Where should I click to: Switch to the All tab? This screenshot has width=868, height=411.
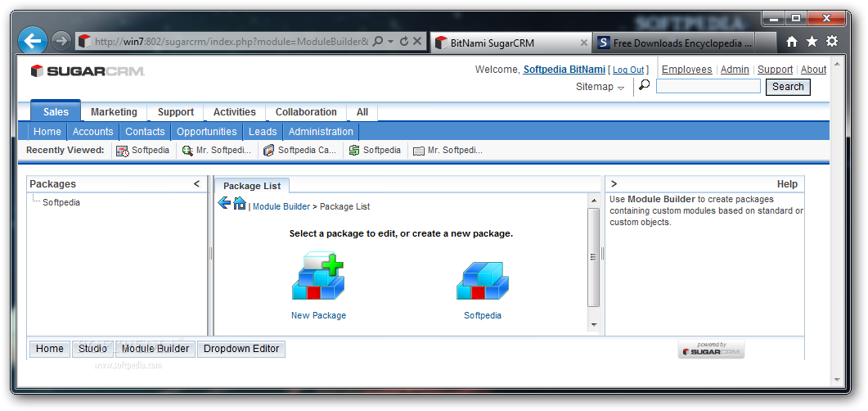[x=362, y=112]
